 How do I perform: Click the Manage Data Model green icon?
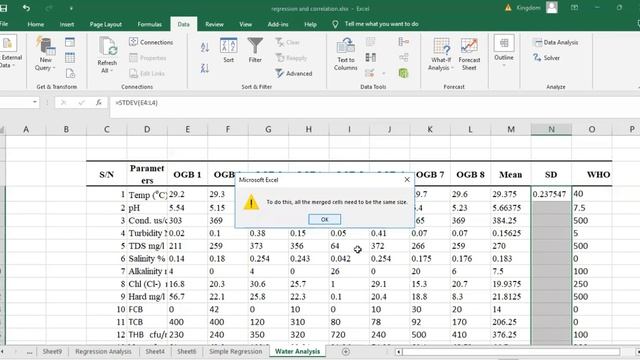pyautogui.click(x=404, y=73)
